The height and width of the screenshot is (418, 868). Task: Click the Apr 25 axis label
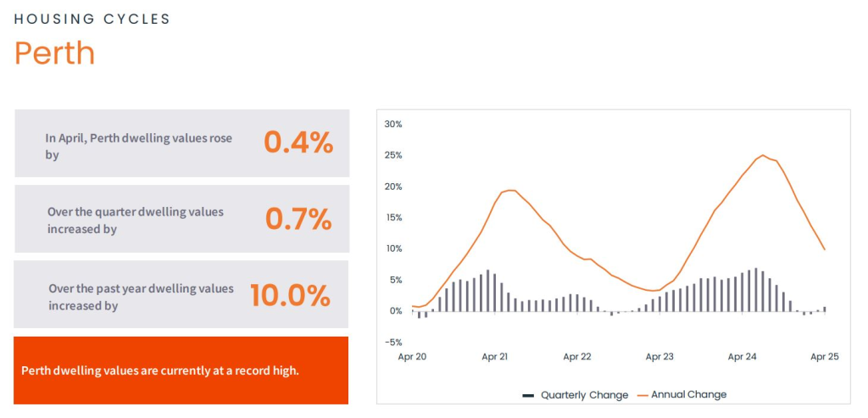click(824, 357)
